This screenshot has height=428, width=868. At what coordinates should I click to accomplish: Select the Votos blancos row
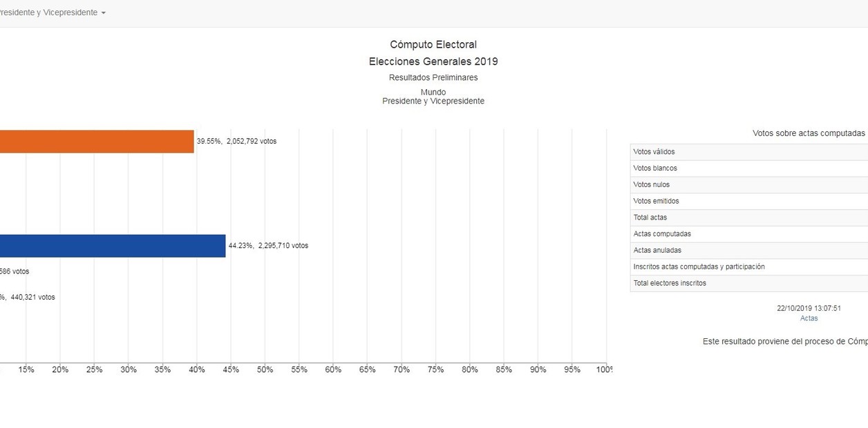point(749,168)
